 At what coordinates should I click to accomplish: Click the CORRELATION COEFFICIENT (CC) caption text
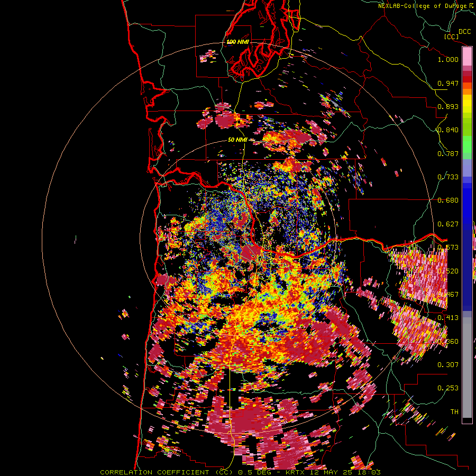167,472
